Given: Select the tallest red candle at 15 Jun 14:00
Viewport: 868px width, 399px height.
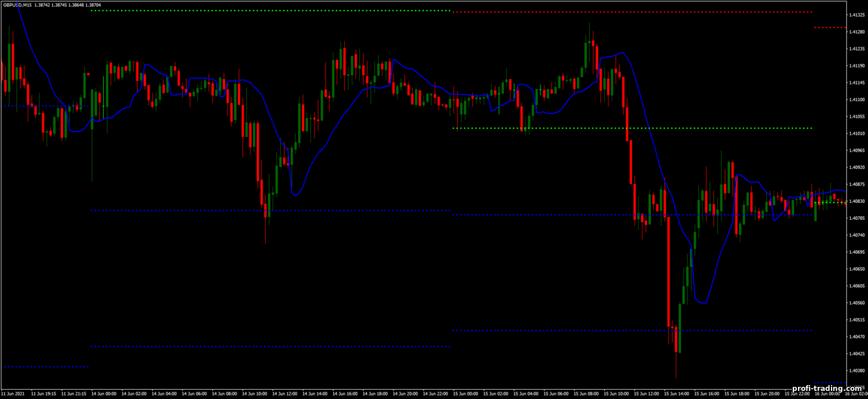Looking at the screenshot, I should click(x=668, y=272).
